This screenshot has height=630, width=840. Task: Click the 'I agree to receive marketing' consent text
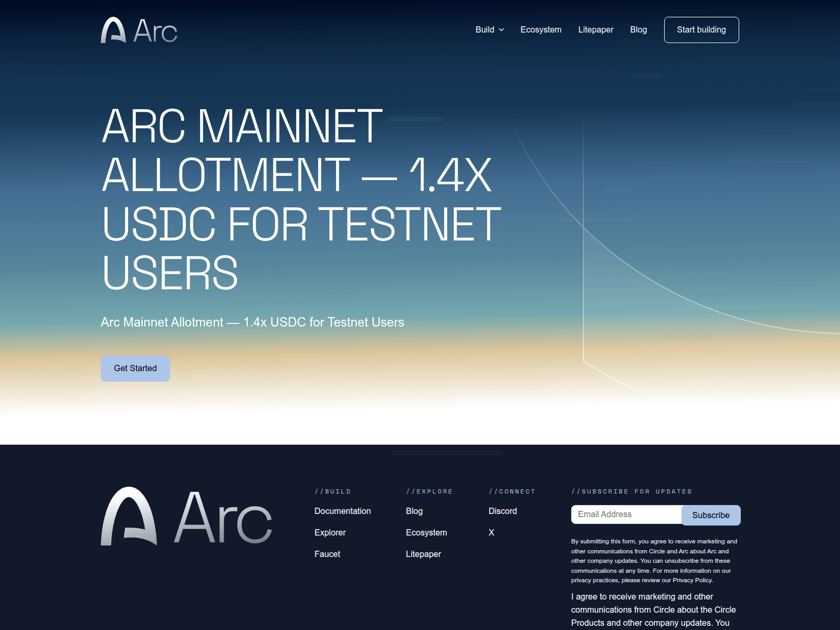pos(654,610)
